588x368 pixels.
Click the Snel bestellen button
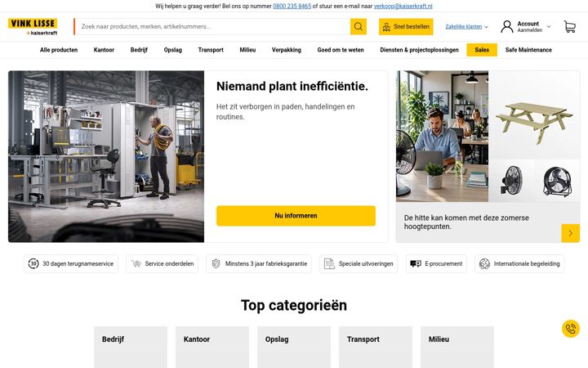[x=406, y=27]
